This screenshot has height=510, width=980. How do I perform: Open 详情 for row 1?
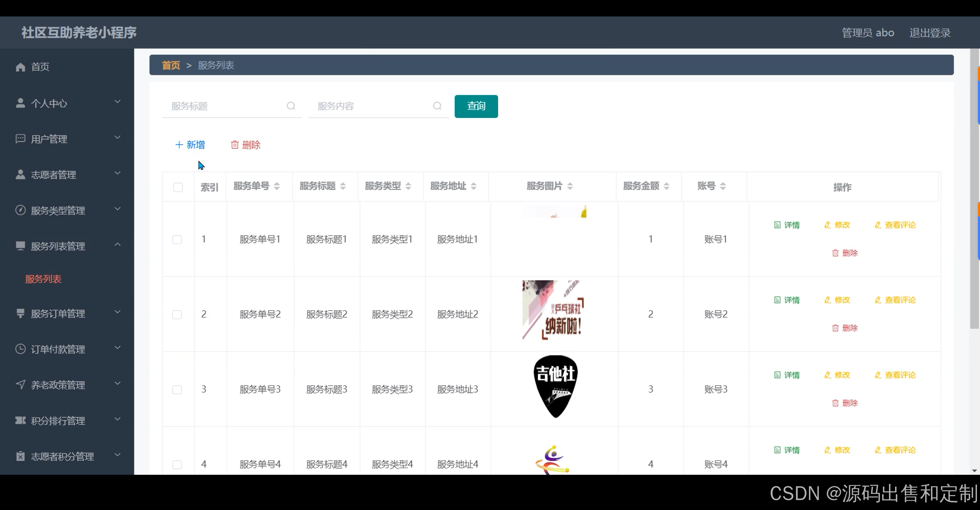tap(787, 225)
